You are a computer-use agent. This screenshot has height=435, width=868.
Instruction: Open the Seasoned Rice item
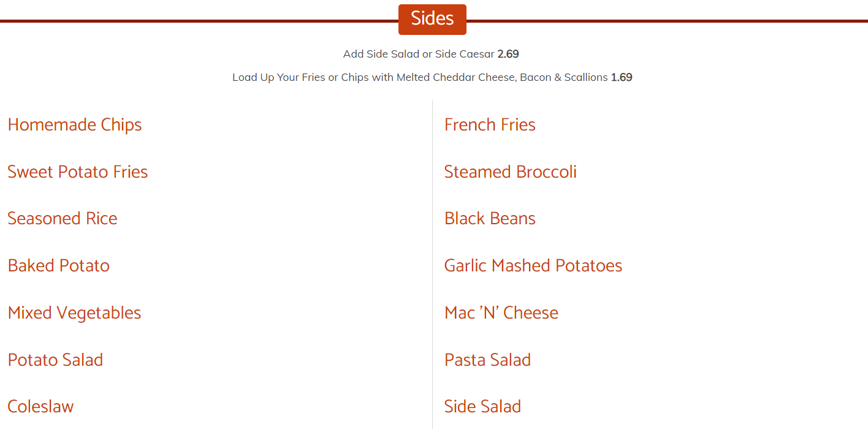click(x=63, y=219)
